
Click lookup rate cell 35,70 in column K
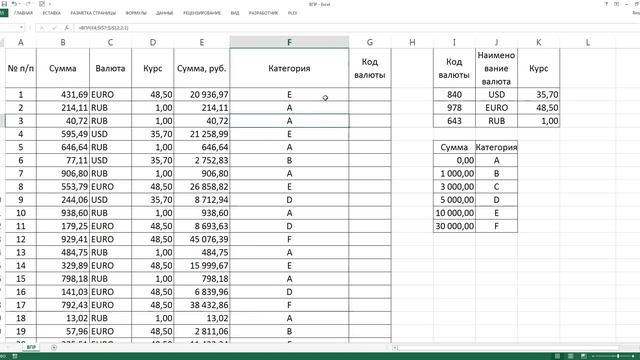(539, 95)
